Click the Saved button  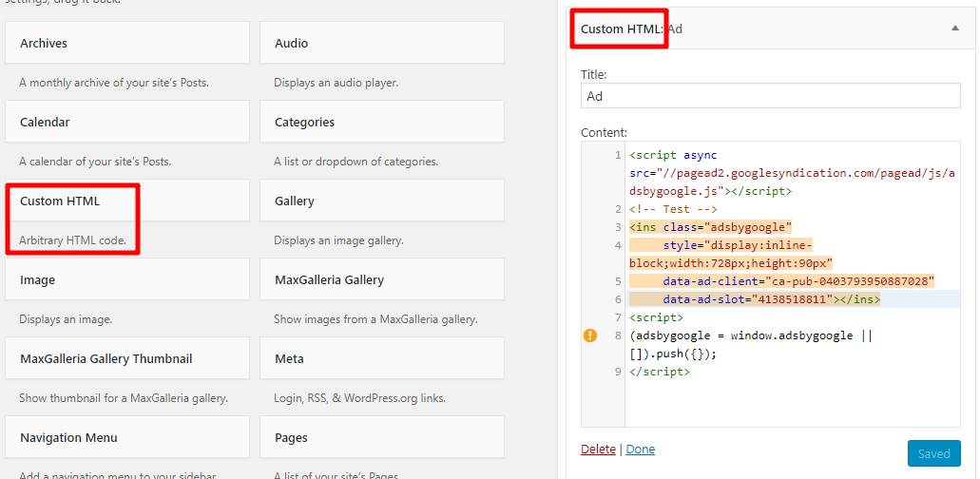933,453
